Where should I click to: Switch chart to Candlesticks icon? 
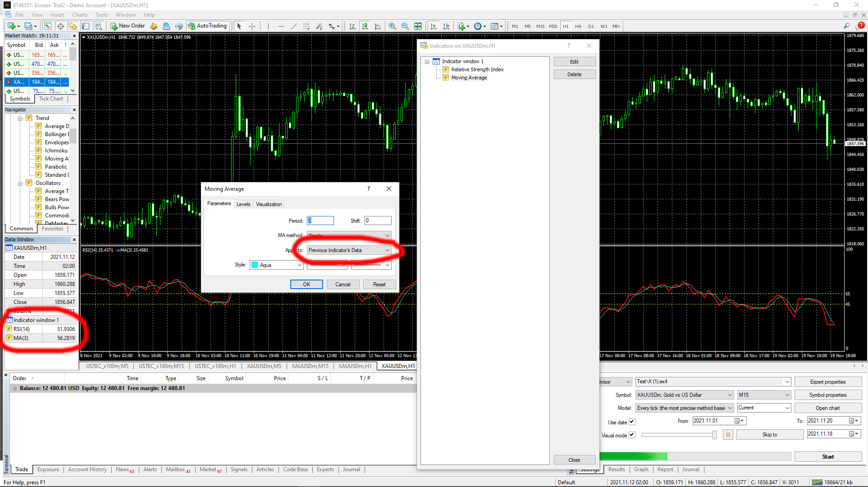pos(365,26)
